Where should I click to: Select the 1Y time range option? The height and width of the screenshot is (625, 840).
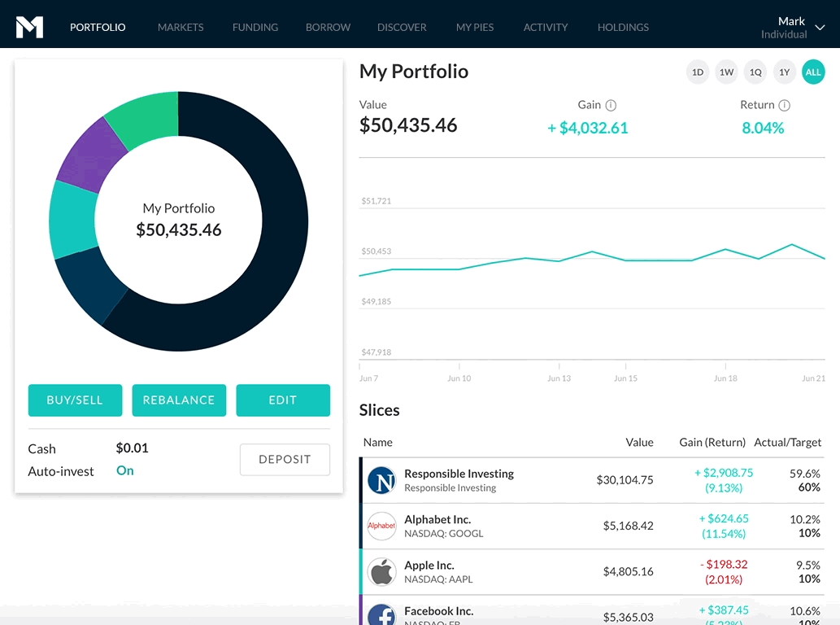(784, 72)
